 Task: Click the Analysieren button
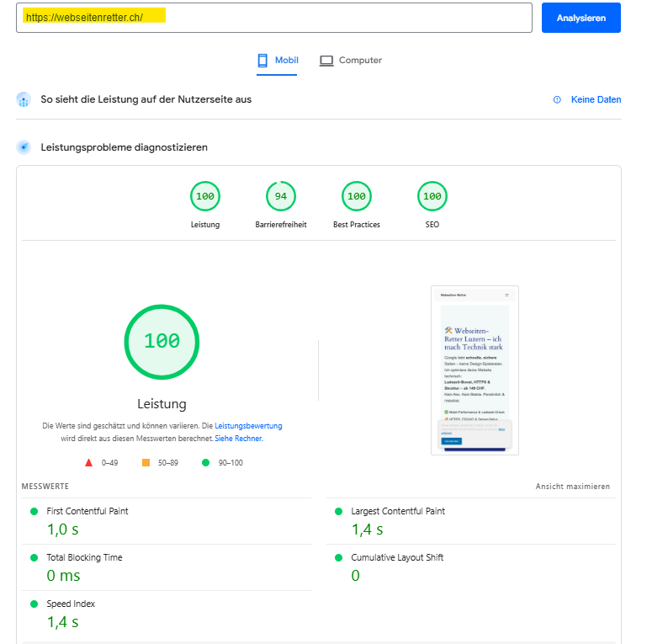(580, 18)
